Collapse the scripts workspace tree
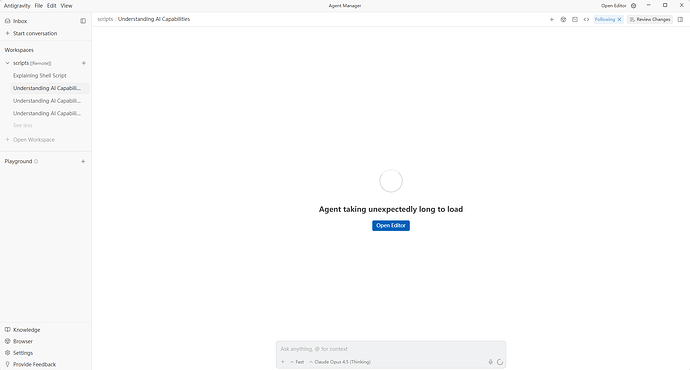The image size is (690, 370). (x=7, y=63)
